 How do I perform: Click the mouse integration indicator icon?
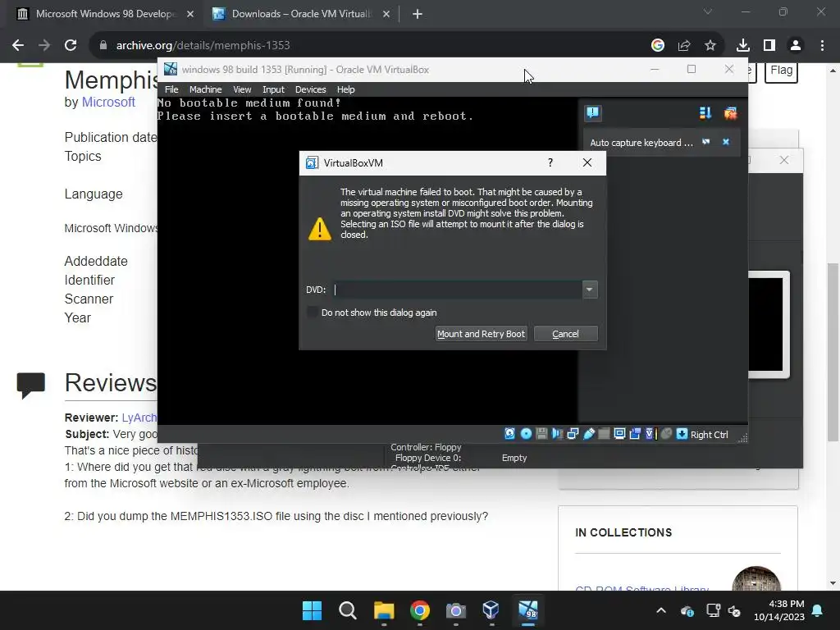666,434
